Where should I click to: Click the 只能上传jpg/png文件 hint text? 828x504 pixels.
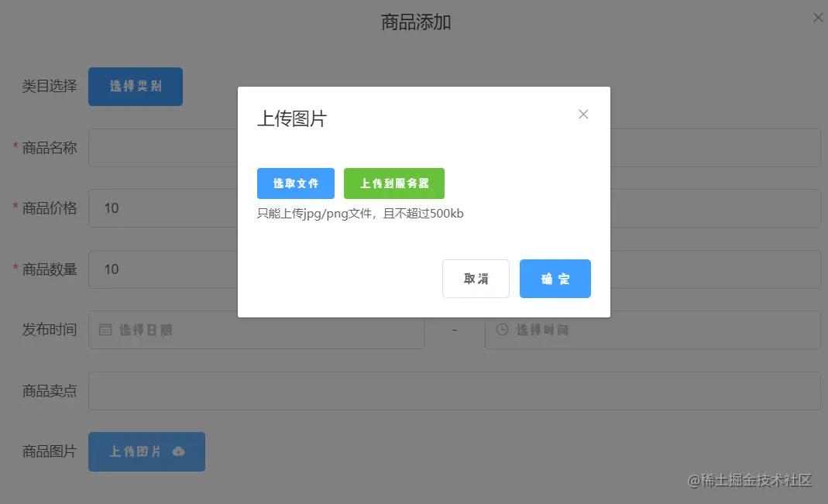click(x=360, y=213)
